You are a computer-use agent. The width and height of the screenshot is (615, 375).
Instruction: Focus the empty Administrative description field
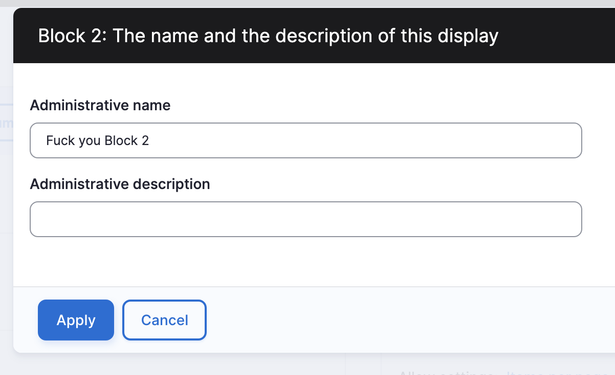306,219
